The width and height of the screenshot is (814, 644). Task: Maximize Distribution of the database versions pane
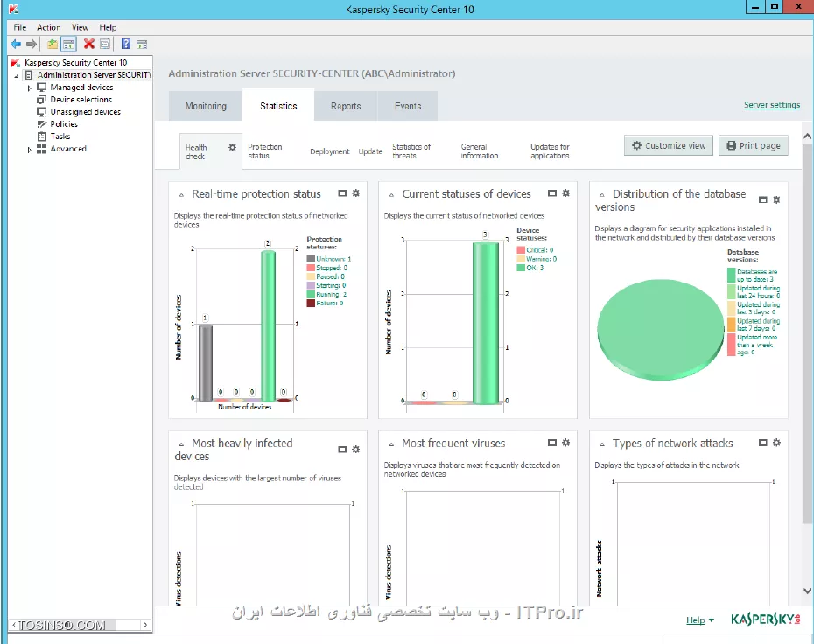pyautogui.click(x=762, y=199)
